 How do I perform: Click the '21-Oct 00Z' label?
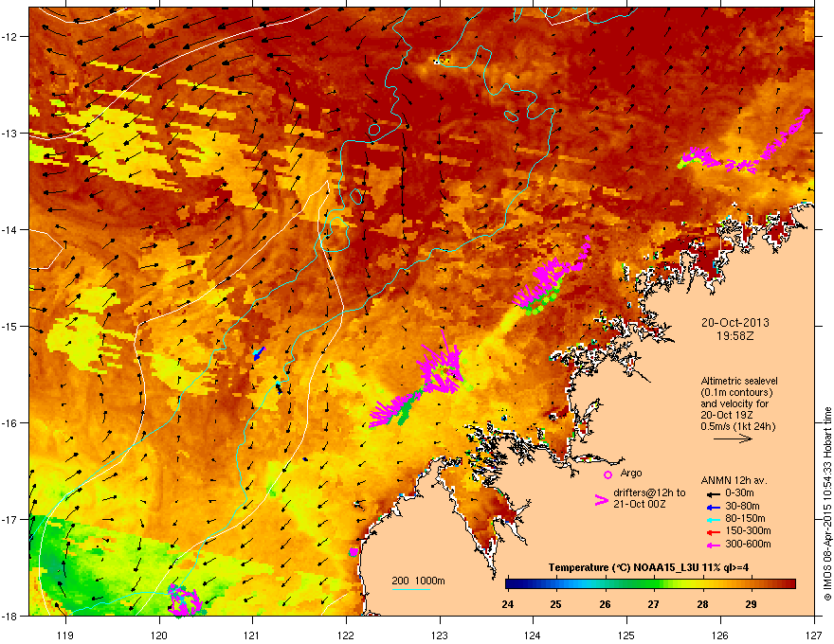coord(639,504)
